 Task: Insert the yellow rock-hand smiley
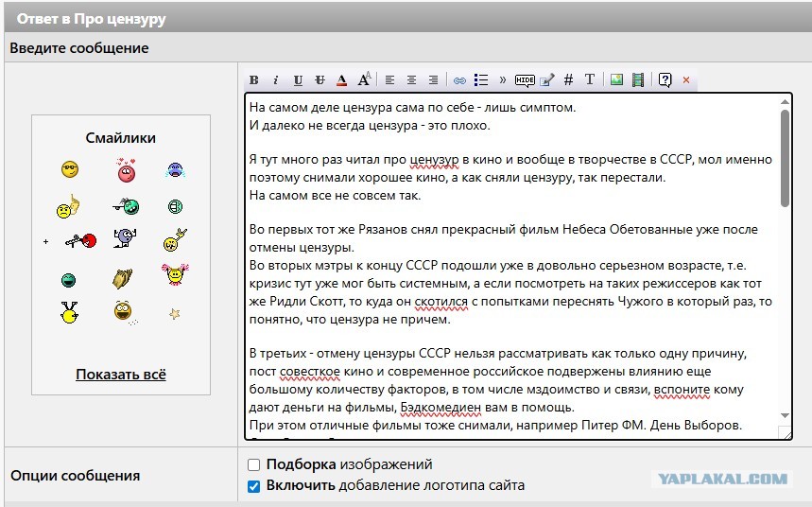[x=175, y=239]
